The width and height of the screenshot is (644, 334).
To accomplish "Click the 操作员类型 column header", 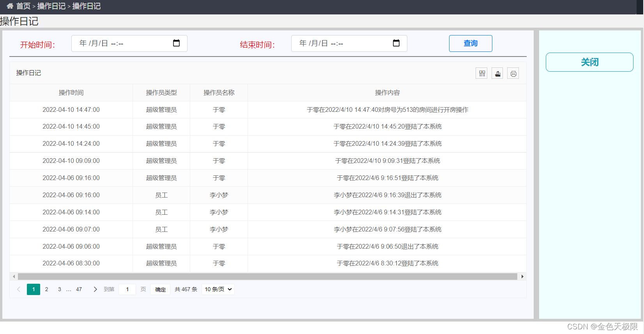I will coord(161,93).
